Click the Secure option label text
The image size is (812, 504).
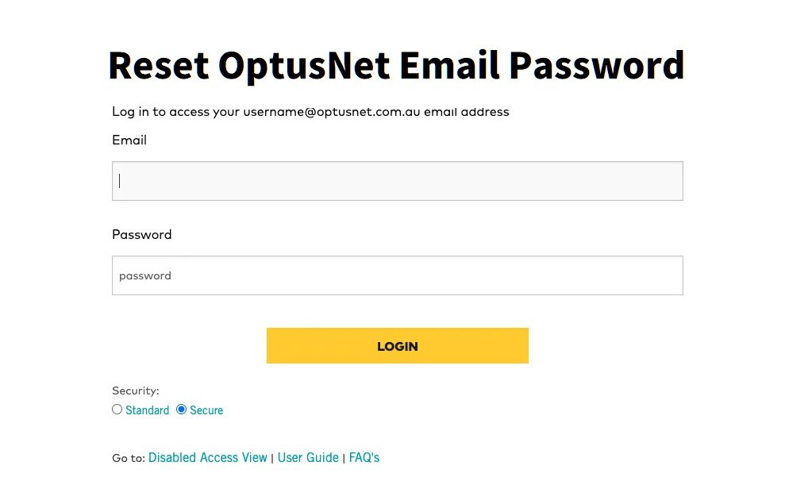[x=206, y=410]
